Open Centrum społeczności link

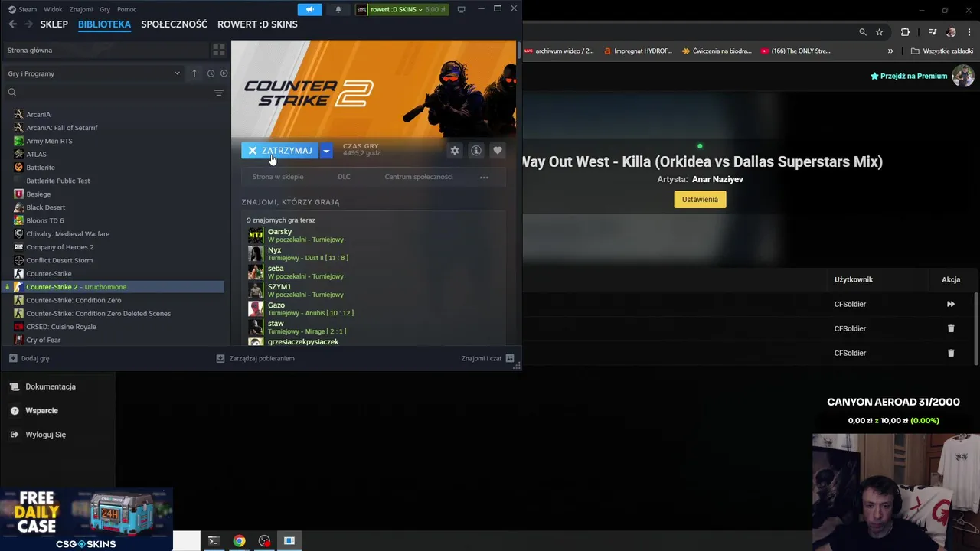tap(419, 177)
